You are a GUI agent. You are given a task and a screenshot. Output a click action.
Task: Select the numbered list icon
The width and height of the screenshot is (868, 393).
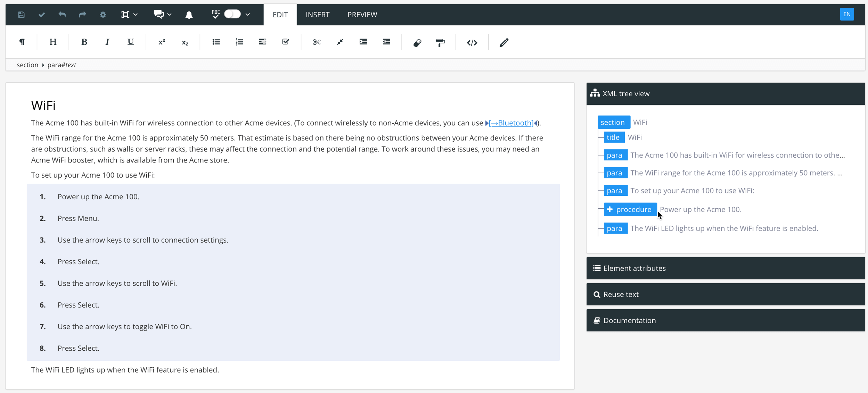pos(239,42)
